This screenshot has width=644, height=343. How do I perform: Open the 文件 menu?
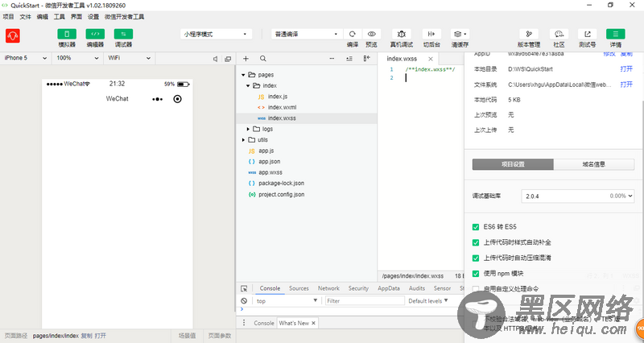click(26, 17)
